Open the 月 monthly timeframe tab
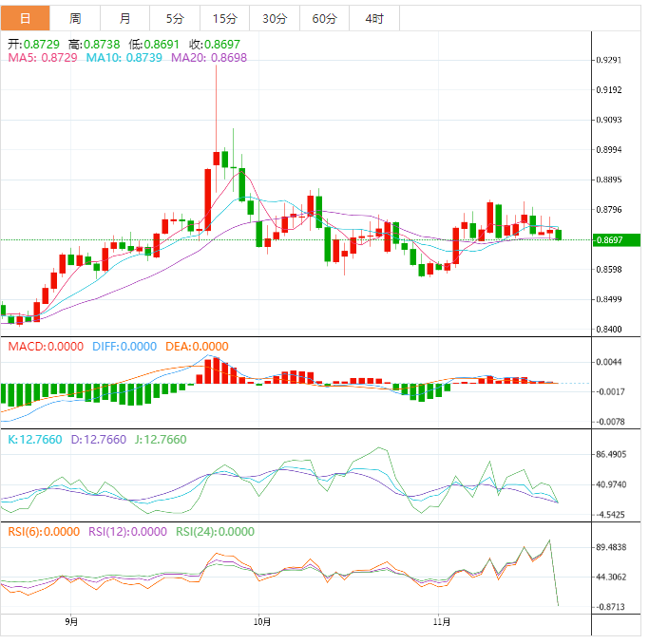 pos(125,18)
